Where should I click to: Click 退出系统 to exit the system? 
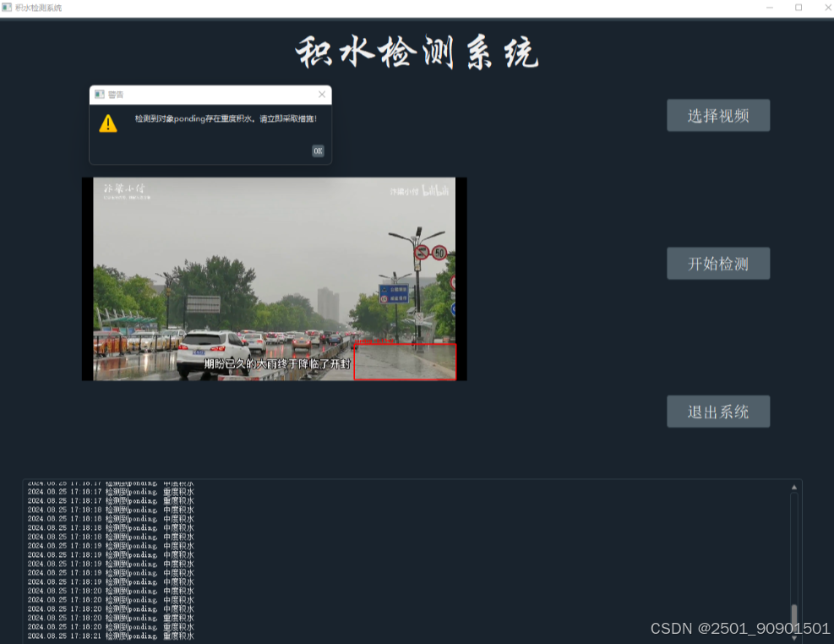click(718, 412)
